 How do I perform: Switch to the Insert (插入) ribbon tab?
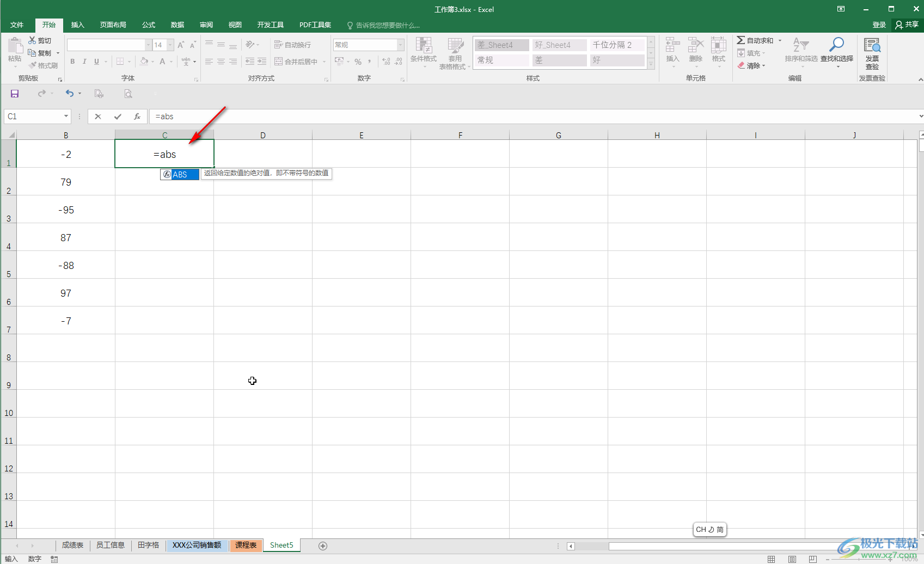pyautogui.click(x=78, y=25)
